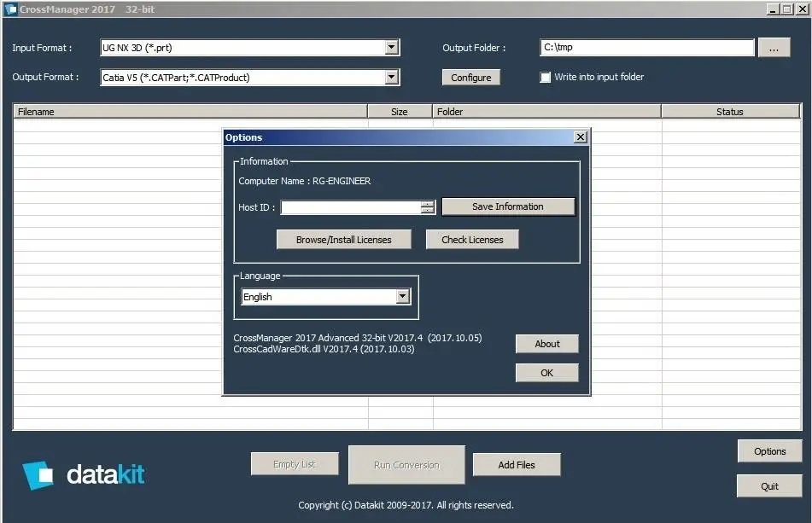Click the CrossCadWareDtk.dll version line
The width and height of the screenshot is (812, 523).
tap(324, 349)
